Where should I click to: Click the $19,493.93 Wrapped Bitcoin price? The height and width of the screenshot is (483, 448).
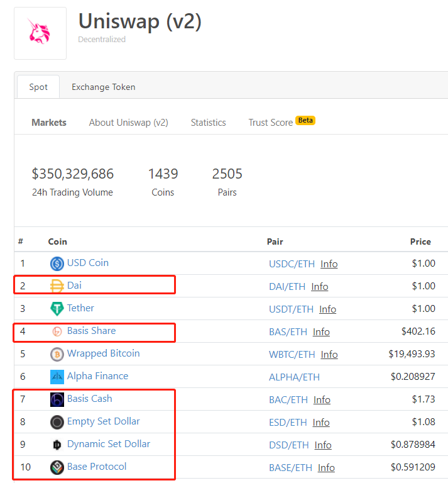412,353
